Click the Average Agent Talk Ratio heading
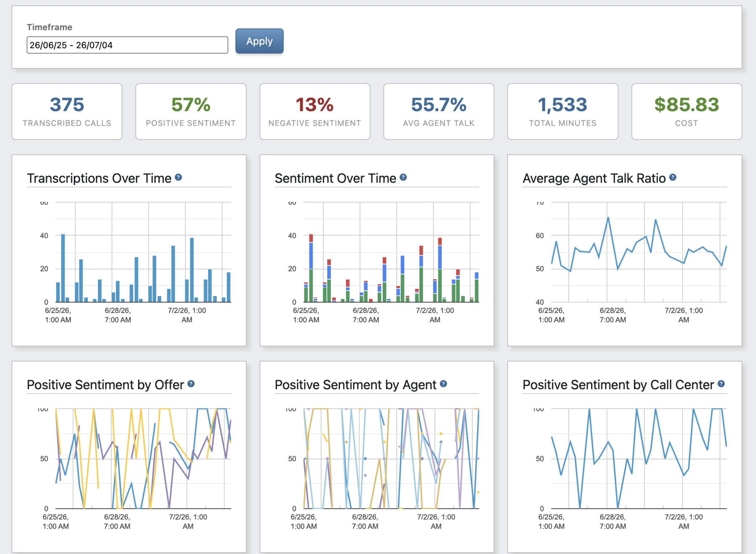This screenshot has height=554, width=756. [x=594, y=178]
